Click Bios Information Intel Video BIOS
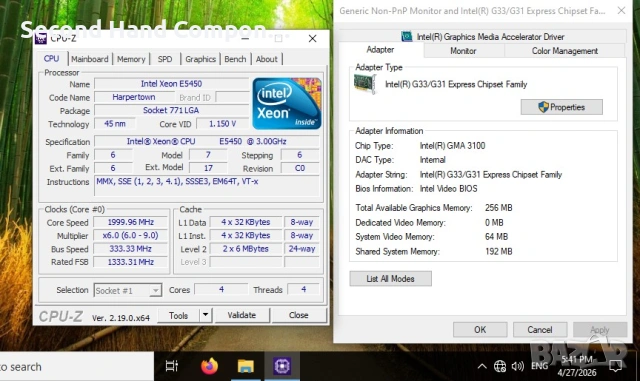The height and width of the screenshot is (381, 640). pyautogui.click(x=449, y=189)
